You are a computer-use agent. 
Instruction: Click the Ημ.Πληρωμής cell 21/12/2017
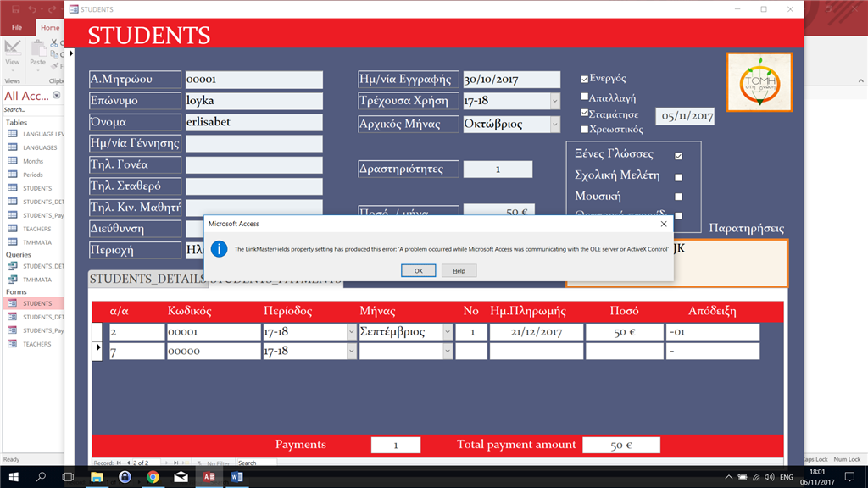point(537,332)
